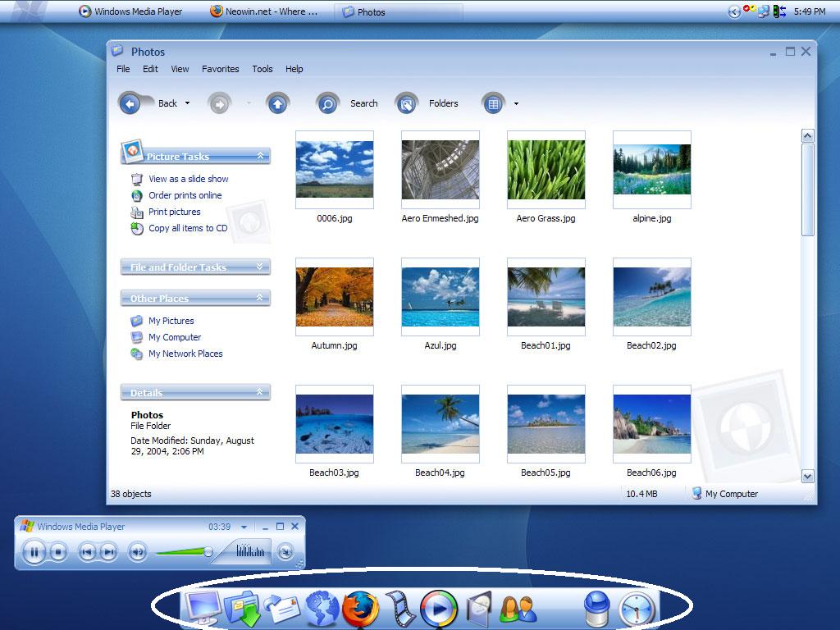Toggle the Folders pane button
This screenshot has height=630, width=840.
tap(406, 103)
